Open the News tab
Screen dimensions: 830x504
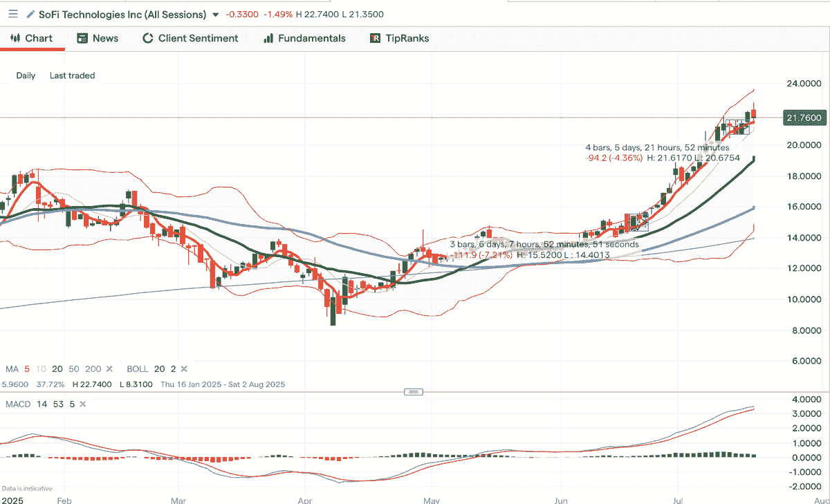click(98, 38)
